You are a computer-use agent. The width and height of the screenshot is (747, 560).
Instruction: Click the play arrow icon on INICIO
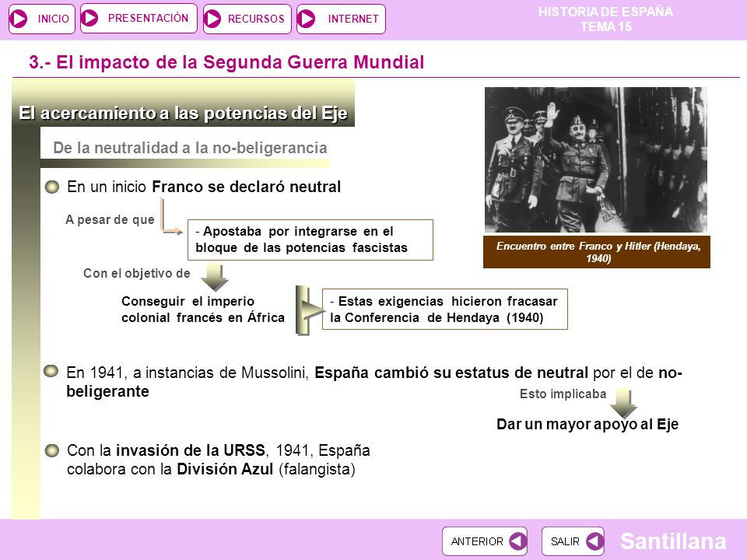19,19
